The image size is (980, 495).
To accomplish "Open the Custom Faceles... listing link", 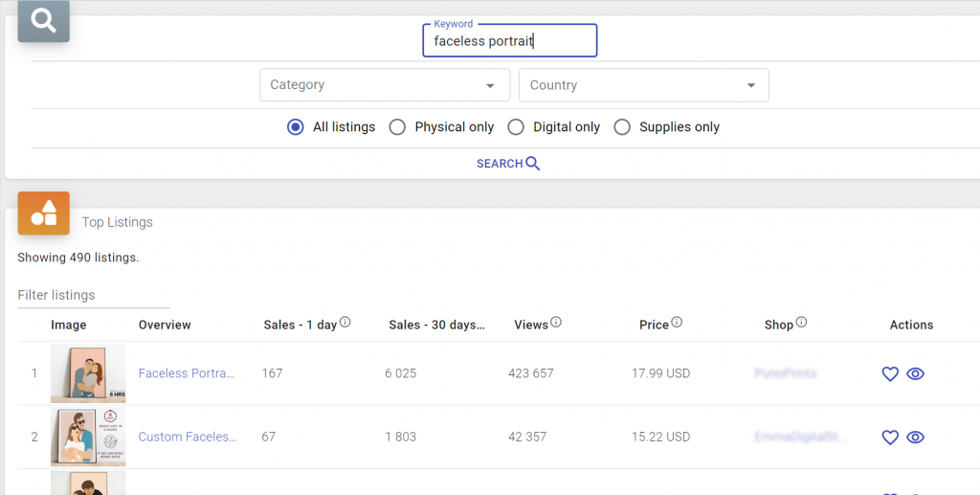I will 188,437.
